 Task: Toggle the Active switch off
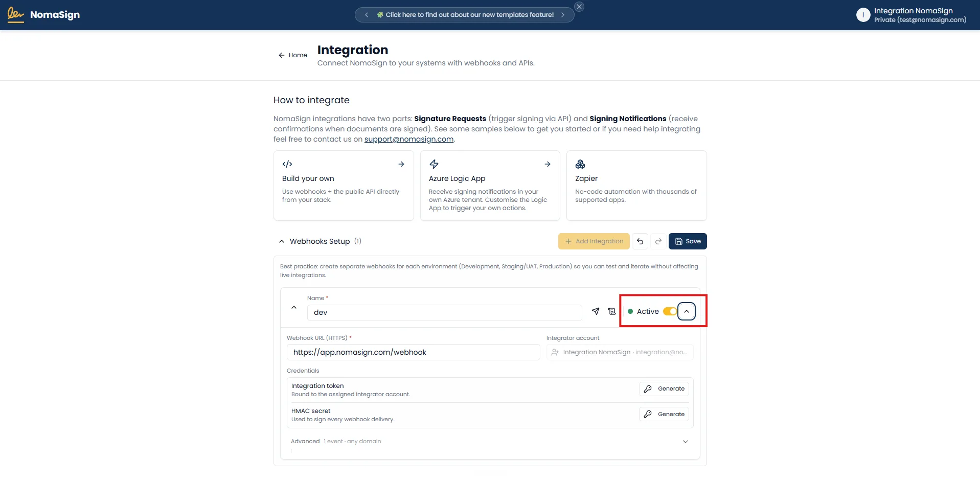coord(670,311)
